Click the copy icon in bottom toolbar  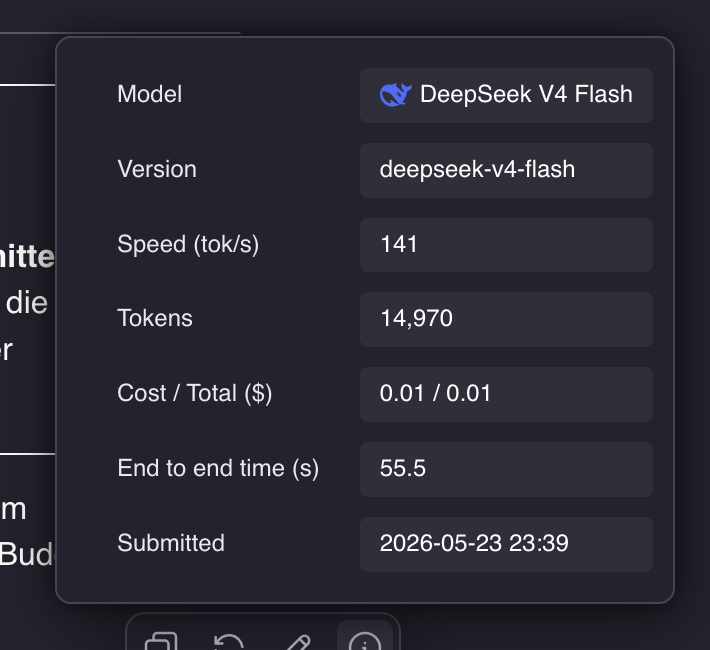pos(161,642)
